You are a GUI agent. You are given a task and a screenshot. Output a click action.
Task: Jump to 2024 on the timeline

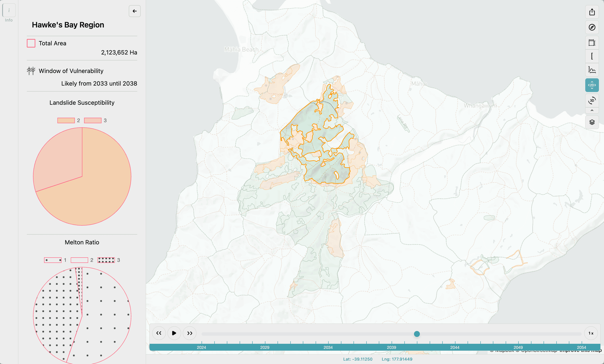click(202, 347)
